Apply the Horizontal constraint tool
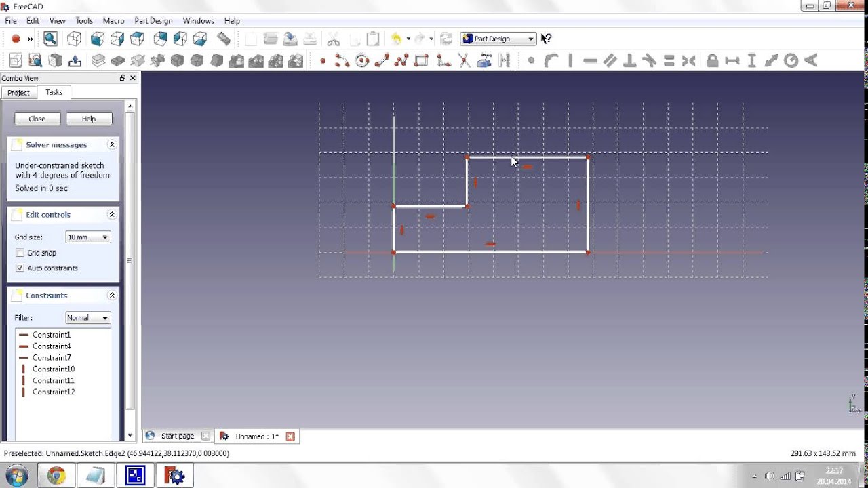The width and height of the screenshot is (868, 488). coord(590,61)
